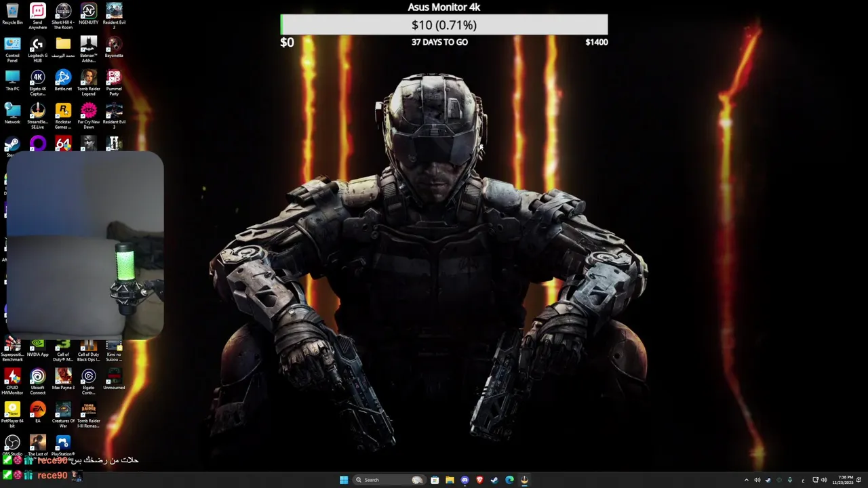Open the Pummel Party shortcut

point(114,83)
